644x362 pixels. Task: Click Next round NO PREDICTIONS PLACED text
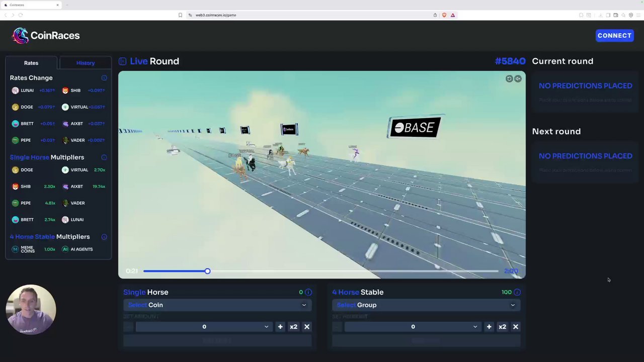tap(585, 156)
